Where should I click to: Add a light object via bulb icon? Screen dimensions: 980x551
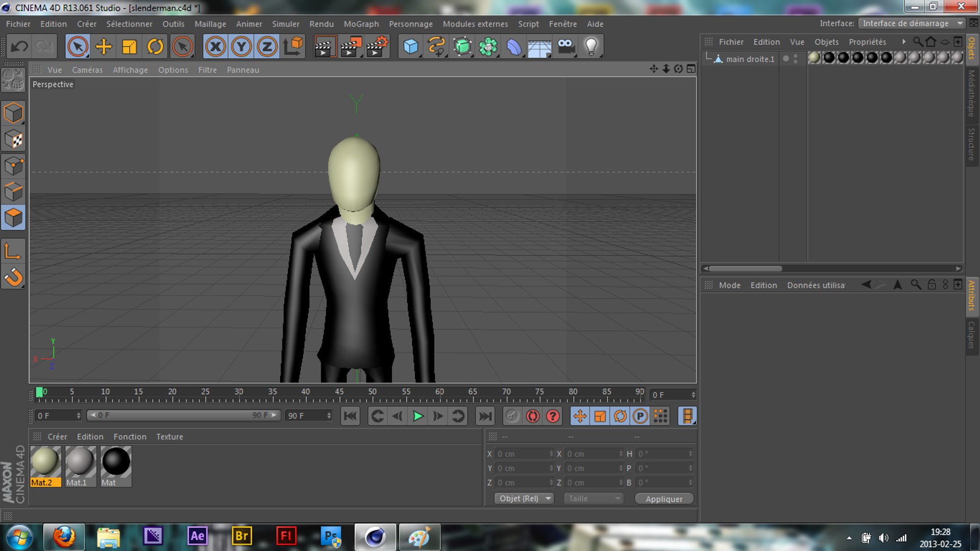point(591,47)
